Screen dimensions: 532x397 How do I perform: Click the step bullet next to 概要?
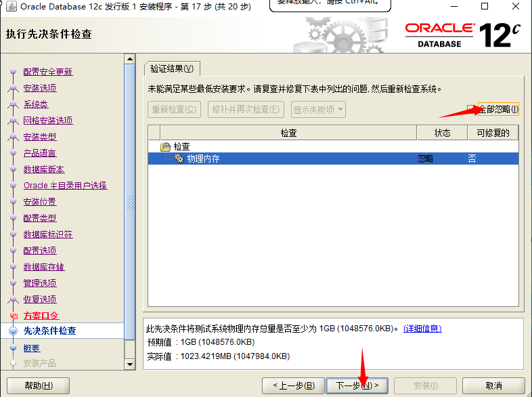pyautogui.click(x=14, y=348)
